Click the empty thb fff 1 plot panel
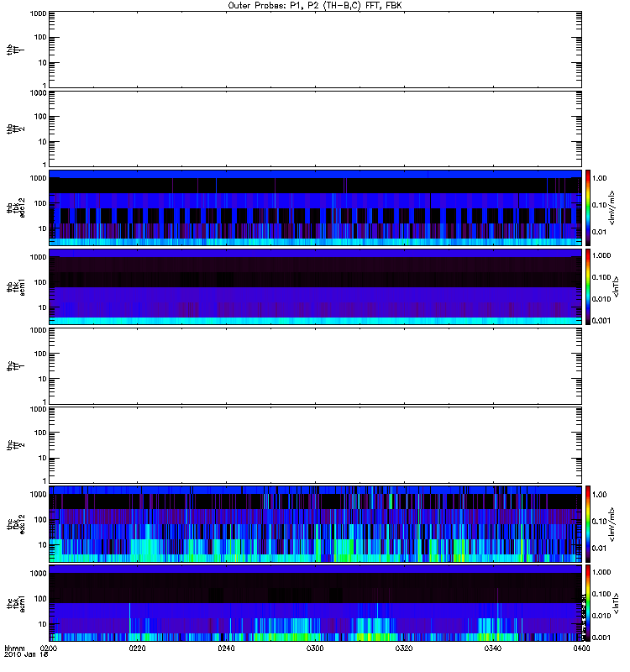Image resolution: width=630 pixels, height=672 pixels. (x=315, y=50)
